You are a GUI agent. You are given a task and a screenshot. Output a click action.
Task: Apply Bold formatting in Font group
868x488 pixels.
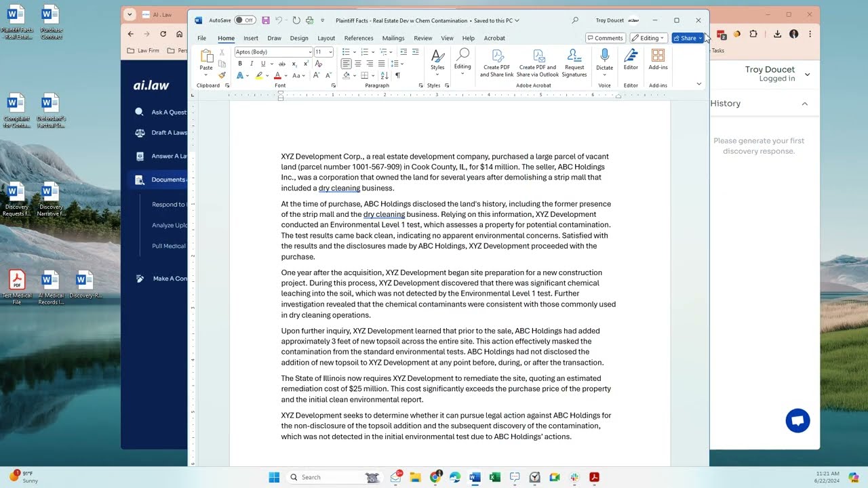(x=239, y=64)
